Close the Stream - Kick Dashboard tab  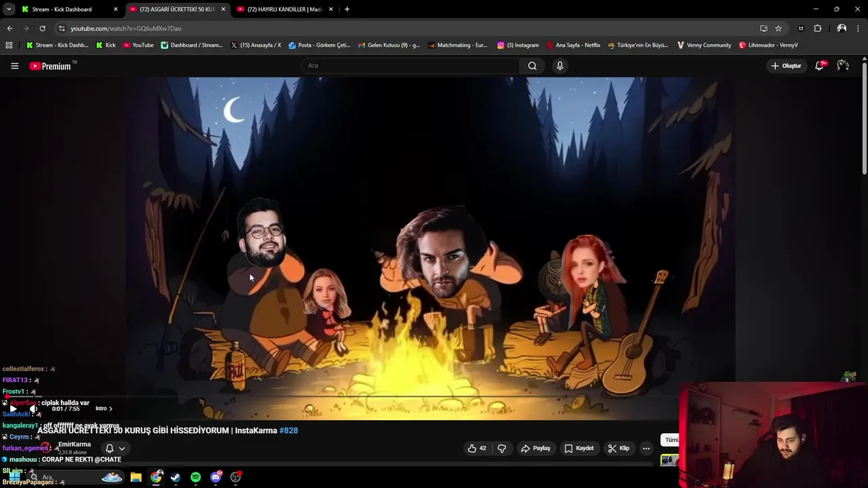(115, 9)
